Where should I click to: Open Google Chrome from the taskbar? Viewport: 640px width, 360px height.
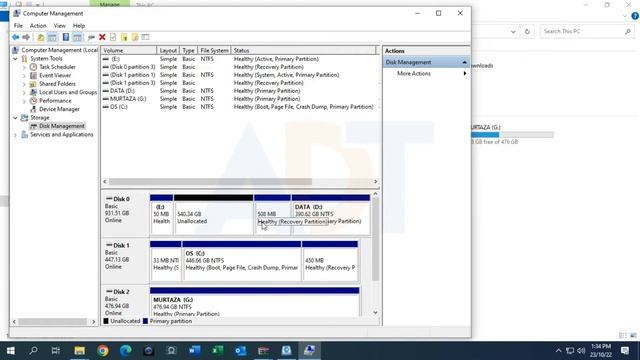pos(102,351)
